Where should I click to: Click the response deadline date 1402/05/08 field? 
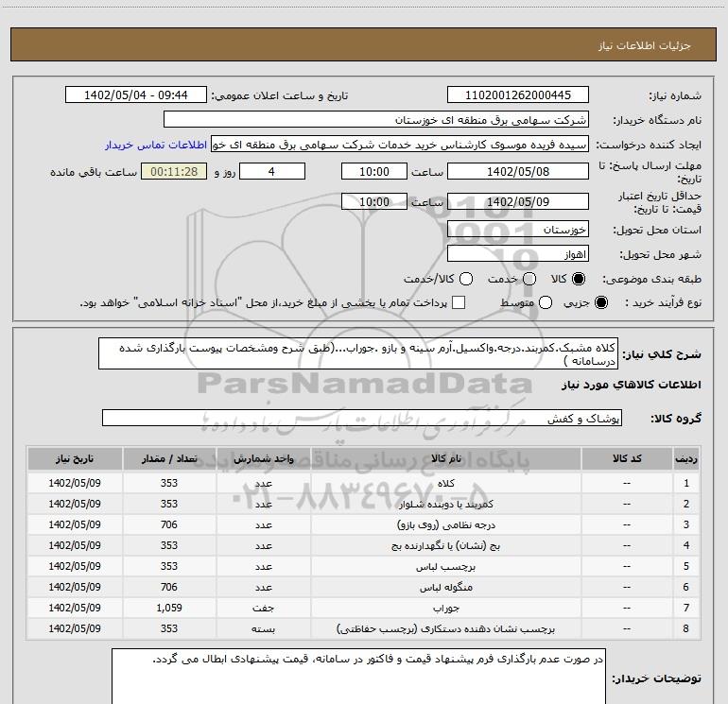(517, 172)
